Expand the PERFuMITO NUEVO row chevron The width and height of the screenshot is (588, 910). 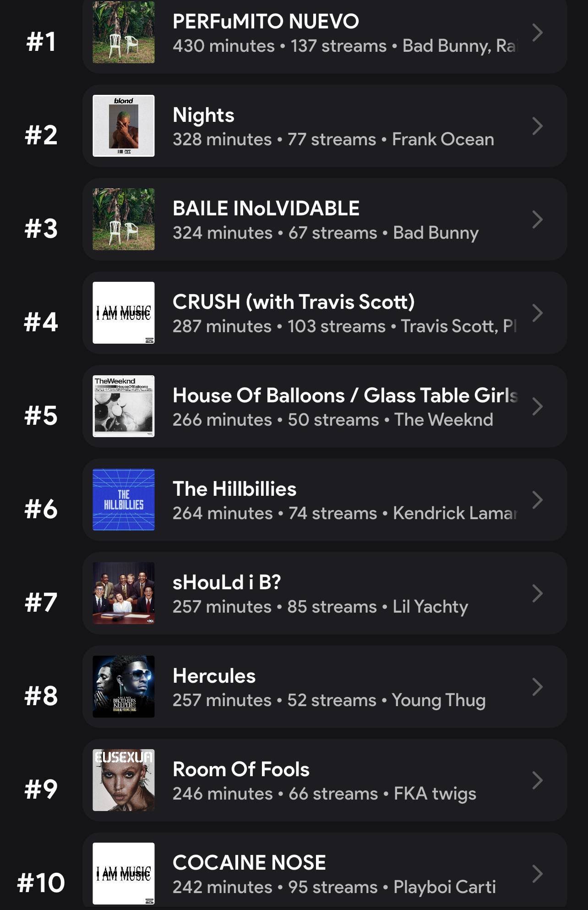[x=538, y=32]
